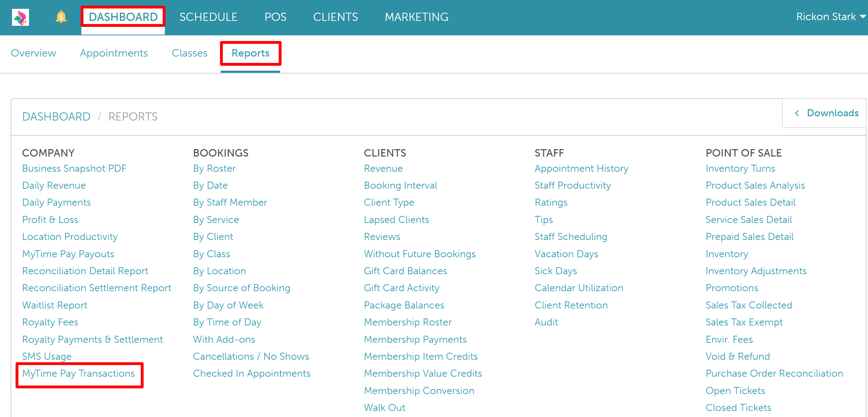Open the MyTime Pay Transactions report
Screen dimensions: 868x417
[79, 374]
